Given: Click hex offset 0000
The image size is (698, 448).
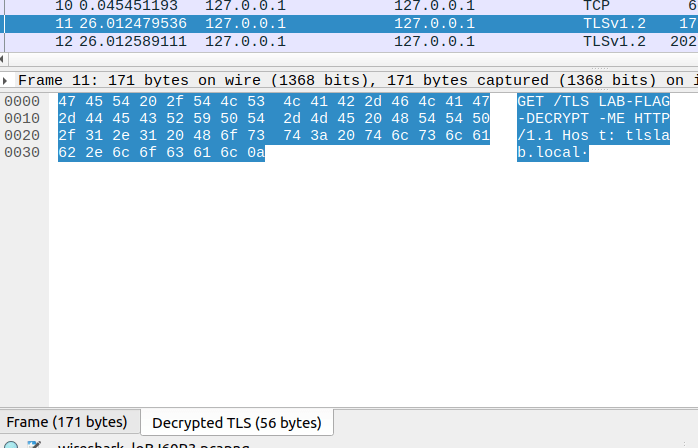Looking at the screenshot, I should 22,102.
